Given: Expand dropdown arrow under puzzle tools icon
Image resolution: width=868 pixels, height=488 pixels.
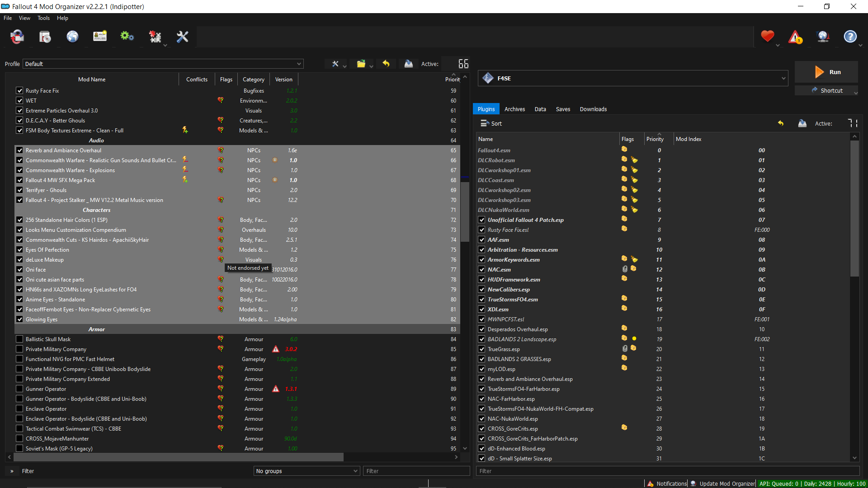Looking at the screenshot, I should pyautogui.click(x=165, y=46).
